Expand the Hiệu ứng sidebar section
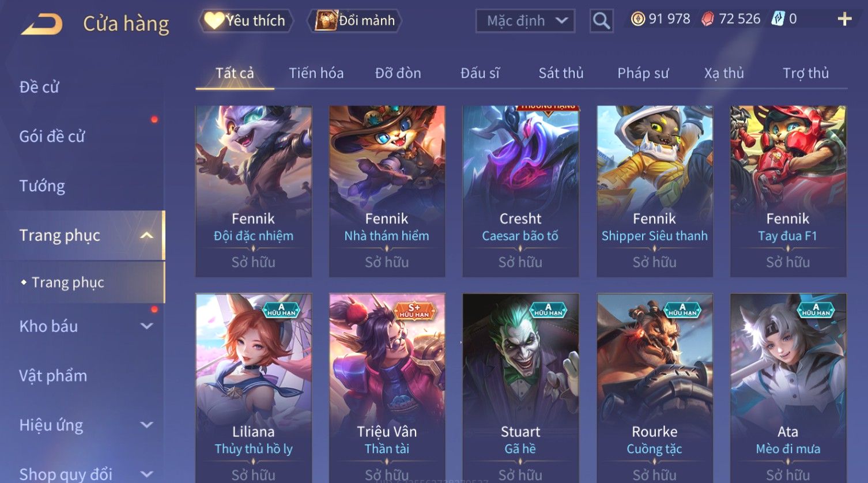Screen dimensions: 868x483 click(147, 425)
